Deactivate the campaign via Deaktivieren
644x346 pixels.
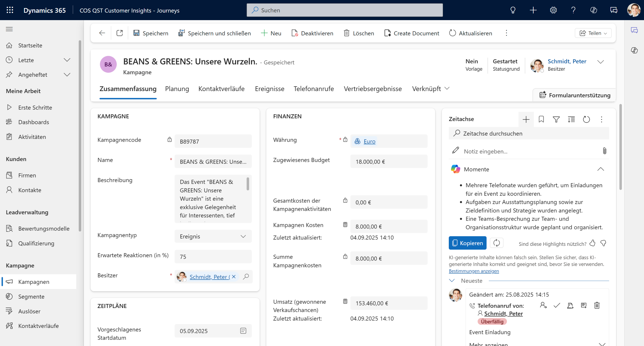click(x=312, y=33)
